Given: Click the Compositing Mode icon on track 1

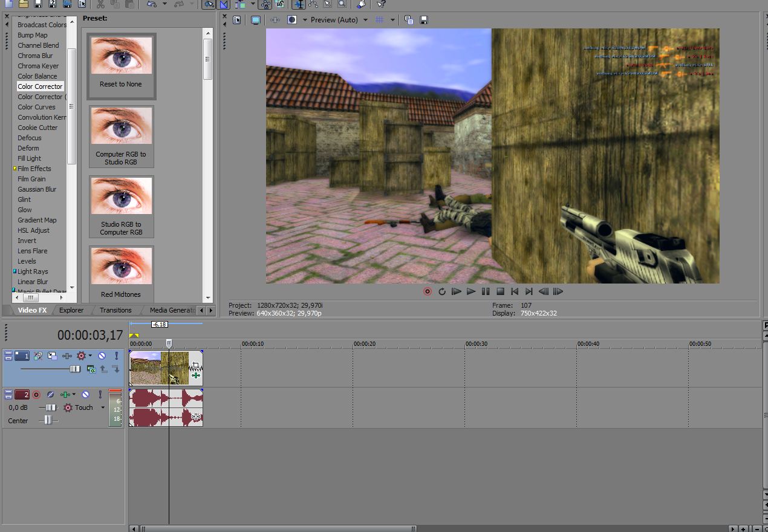Looking at the screenshot, I should coord(91,369).
